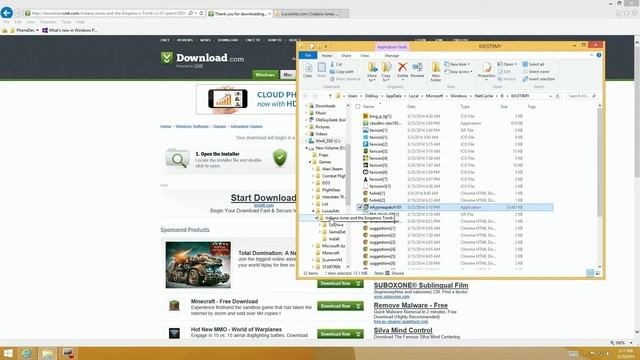Click the browser back button

pos(7,13)
